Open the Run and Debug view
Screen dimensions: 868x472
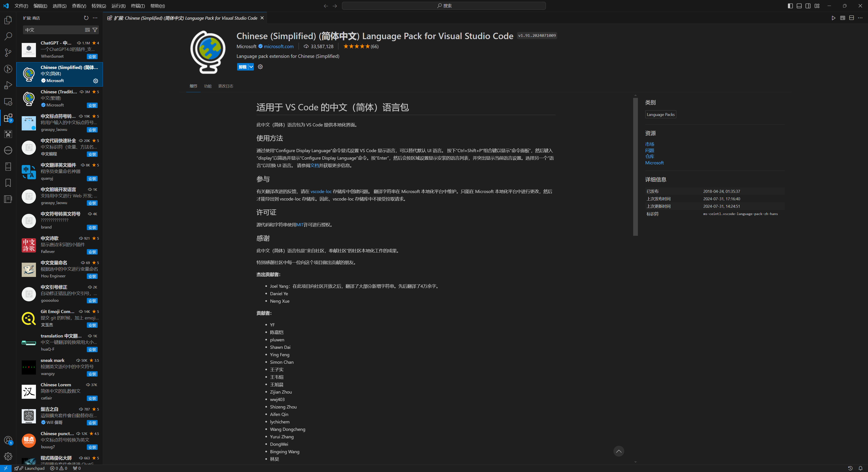(x=8, y=85)
